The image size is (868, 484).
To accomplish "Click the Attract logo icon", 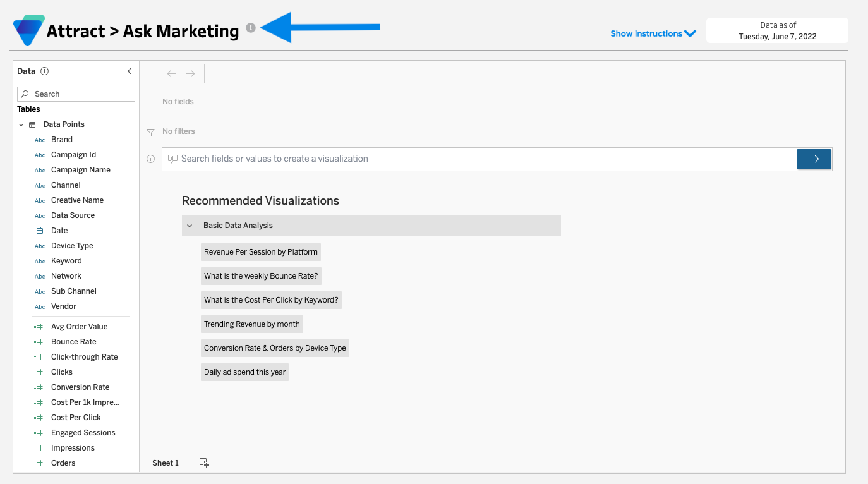I will point(28,30).
